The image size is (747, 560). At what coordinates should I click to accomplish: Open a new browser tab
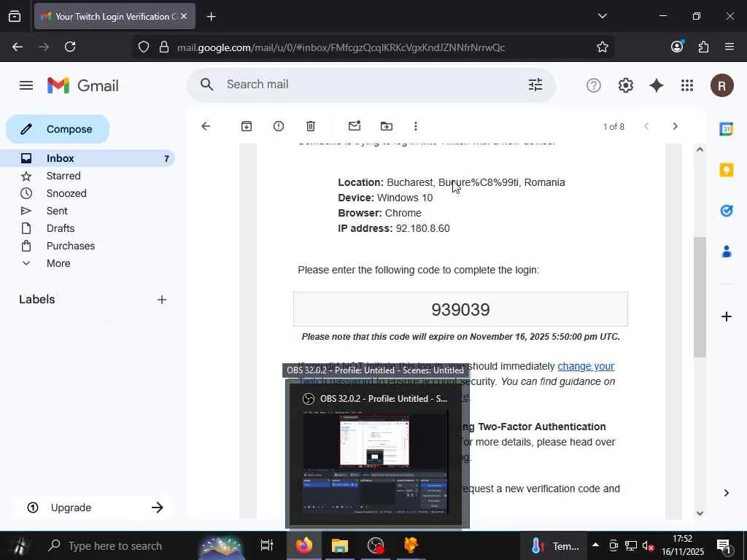pos(211,17)
